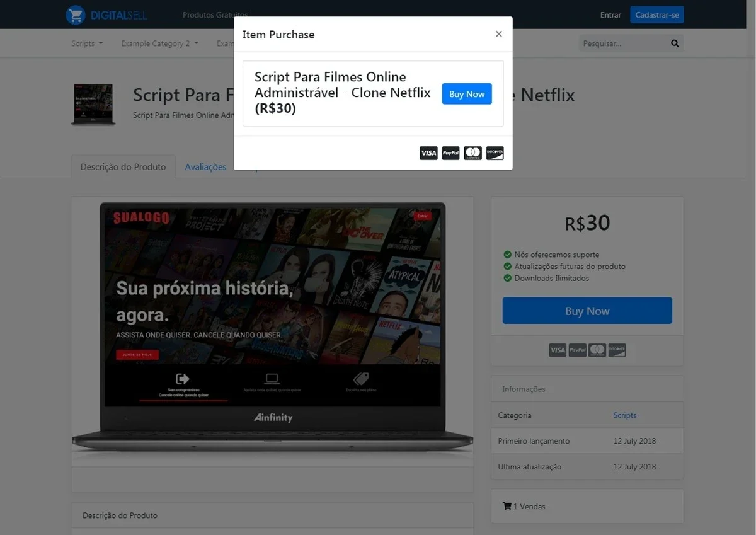
Task: Click the Discover icon under the sidebar Buy Now
Action: coord(617,350)
